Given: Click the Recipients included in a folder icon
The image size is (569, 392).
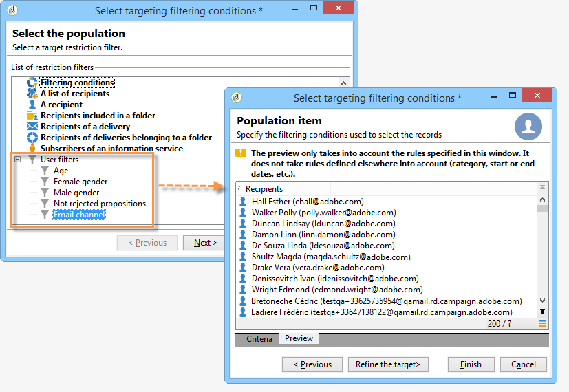Looking at the screenshot, I should 32,116.
